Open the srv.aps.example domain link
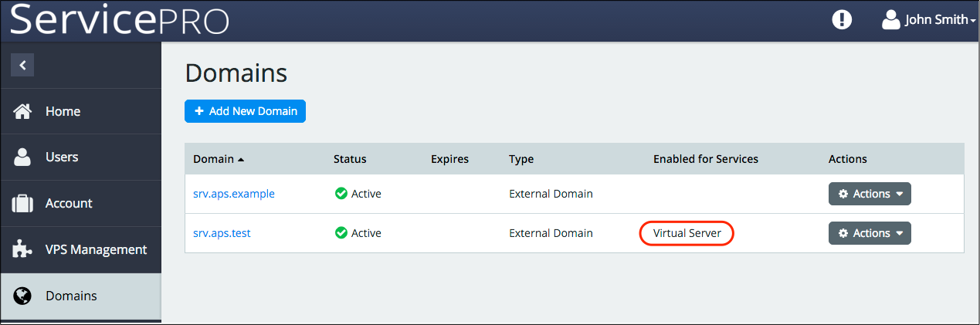The image size is (980, 325). (x=234, y=194)
